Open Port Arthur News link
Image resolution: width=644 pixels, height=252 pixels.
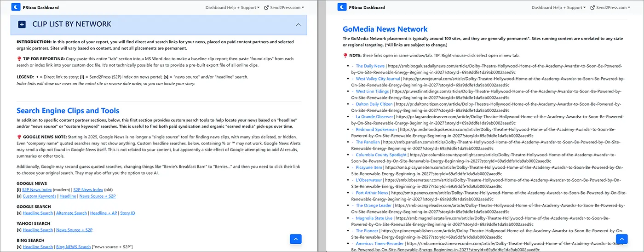click(372, 193)
